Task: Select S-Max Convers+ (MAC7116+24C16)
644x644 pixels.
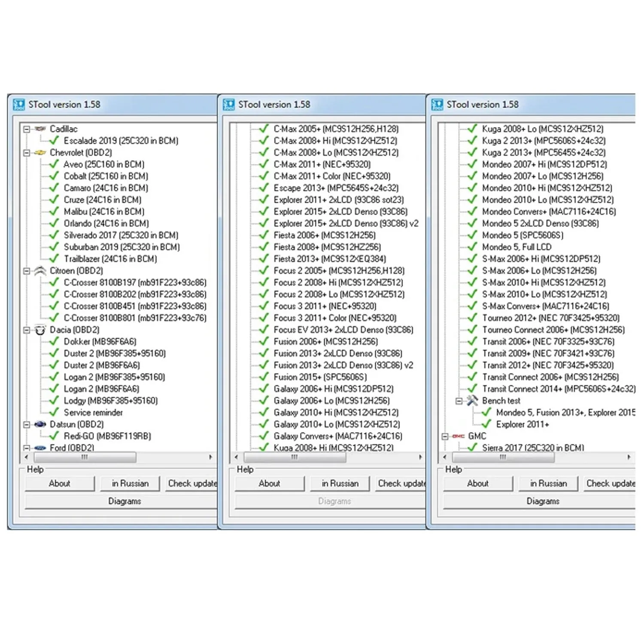Action: [546, 306]
